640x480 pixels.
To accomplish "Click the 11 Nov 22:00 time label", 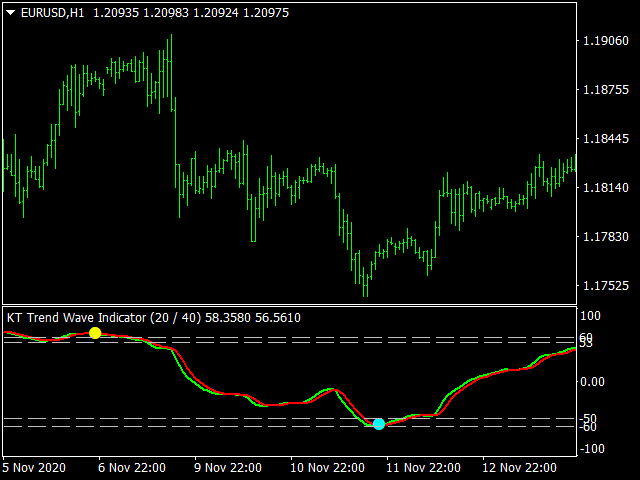I will (x=423, y=467).
